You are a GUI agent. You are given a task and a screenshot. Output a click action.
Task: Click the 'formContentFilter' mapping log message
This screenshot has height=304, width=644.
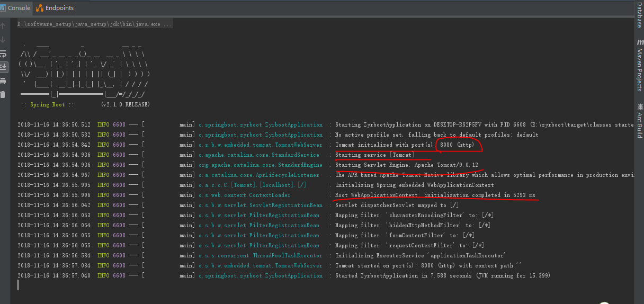[405, 236]
